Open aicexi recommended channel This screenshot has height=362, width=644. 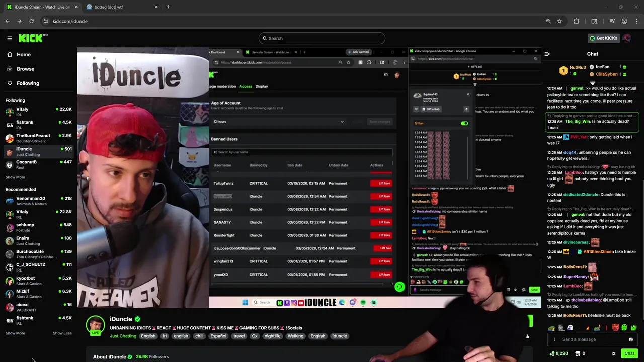click(39, 307)
